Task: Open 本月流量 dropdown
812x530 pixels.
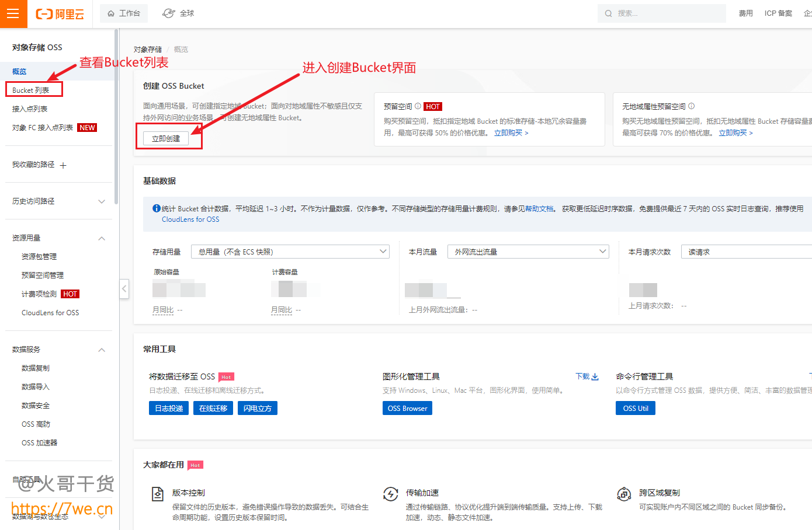Action: point(528,252)
